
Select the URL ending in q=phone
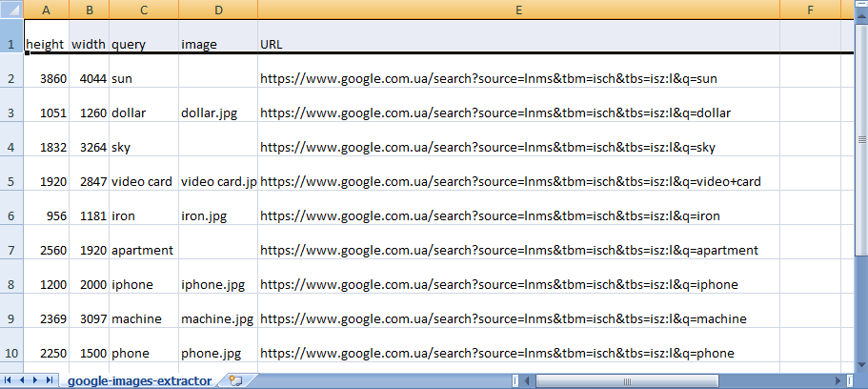click(518, 346)
